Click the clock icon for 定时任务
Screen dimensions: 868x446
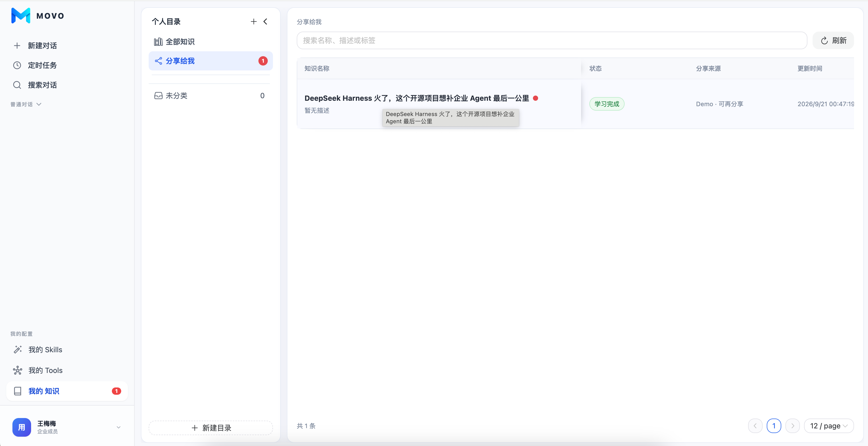[17, 65]
